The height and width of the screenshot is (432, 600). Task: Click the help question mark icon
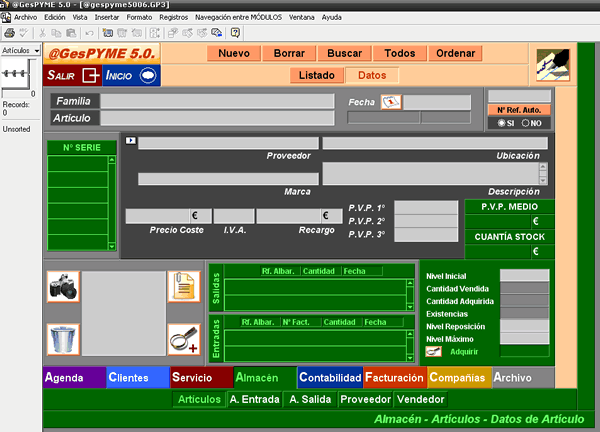click(235, 33)
